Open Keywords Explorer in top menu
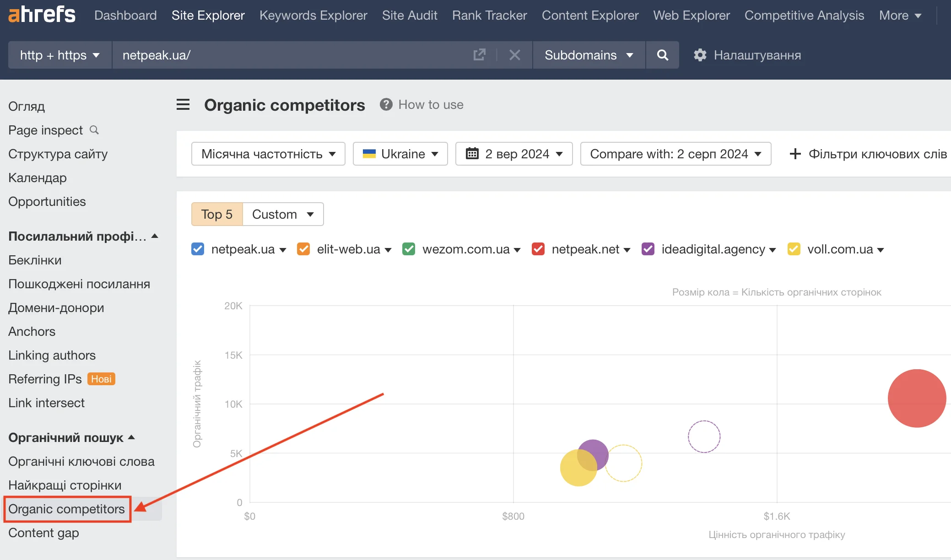The width and height of the screenshot is (951, 560). pos(313,15)
